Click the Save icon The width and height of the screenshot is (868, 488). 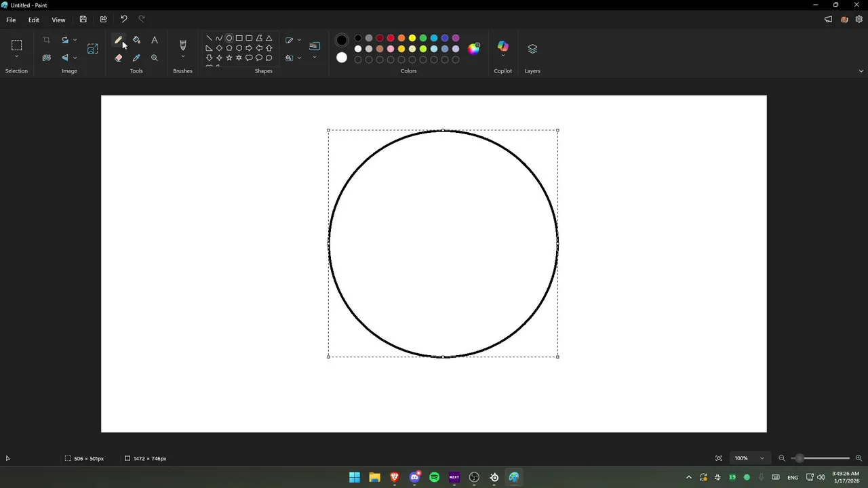click(83, 20)
